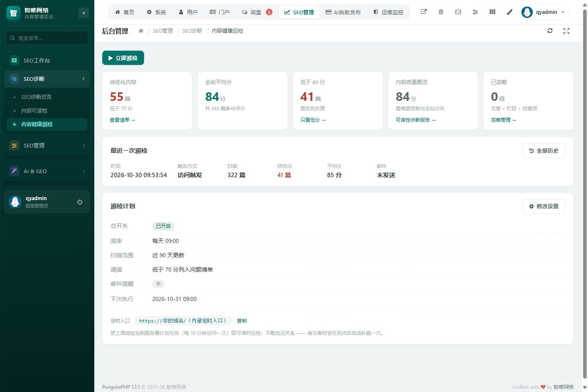Click the 55 篇 待优化内容 figure
Screen dimensions: 588x392
coord(120,97)
